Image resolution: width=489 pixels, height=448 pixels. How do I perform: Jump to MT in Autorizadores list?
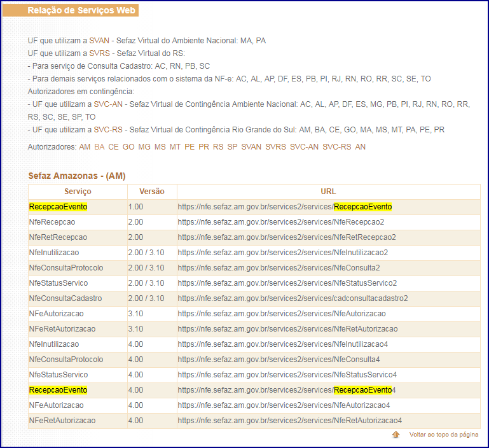tap(175, 147)
